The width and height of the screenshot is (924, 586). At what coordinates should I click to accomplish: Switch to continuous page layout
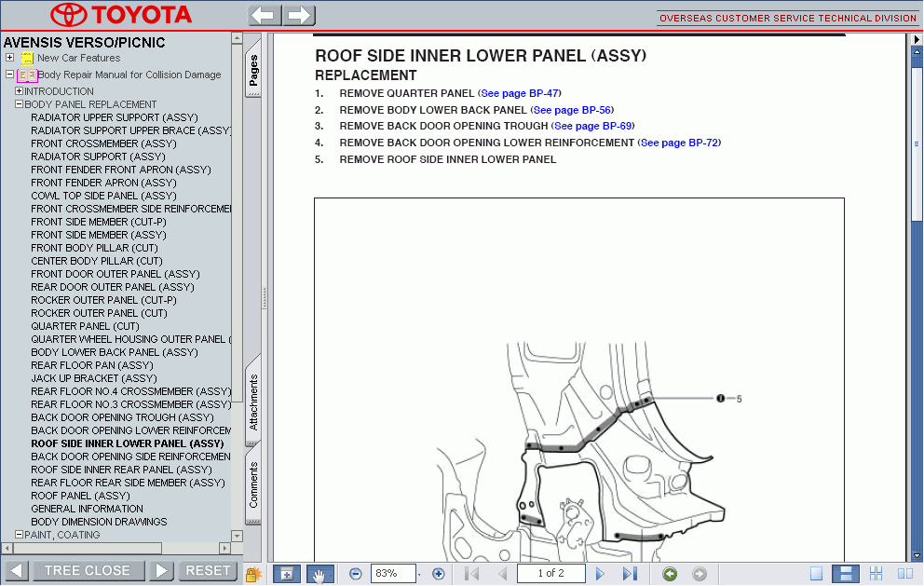click(846, 574)
